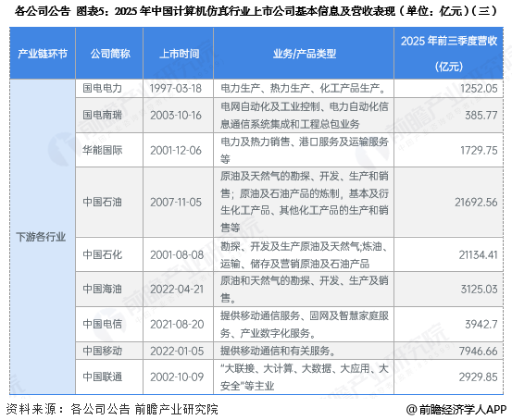Click revenue value 1729.75
The image size is (512, 420).
point(479,151)
